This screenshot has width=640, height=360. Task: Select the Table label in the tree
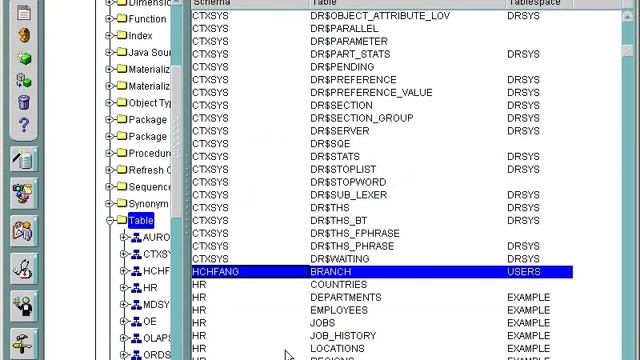click(x=141, y=220)
